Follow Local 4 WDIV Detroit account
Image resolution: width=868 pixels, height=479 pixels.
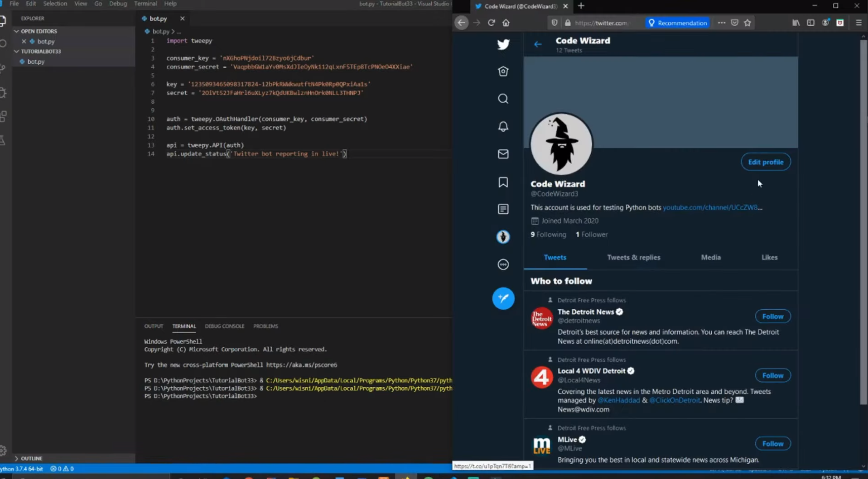pos(773,375)
